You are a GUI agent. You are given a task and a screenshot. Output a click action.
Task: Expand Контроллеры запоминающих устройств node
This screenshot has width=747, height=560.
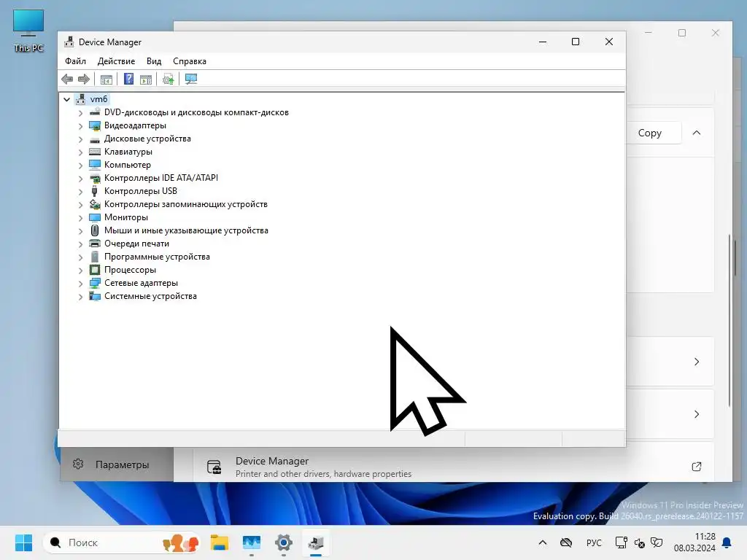coord(80,205)
